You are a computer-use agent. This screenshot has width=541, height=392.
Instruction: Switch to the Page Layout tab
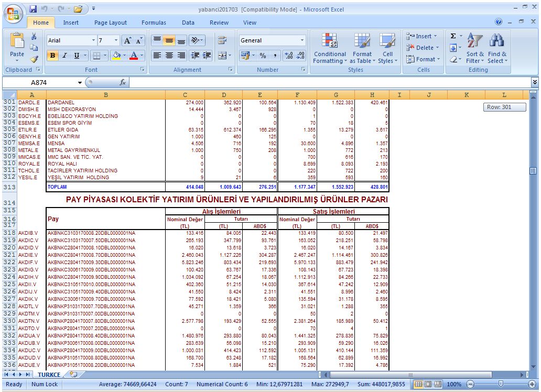111,23
